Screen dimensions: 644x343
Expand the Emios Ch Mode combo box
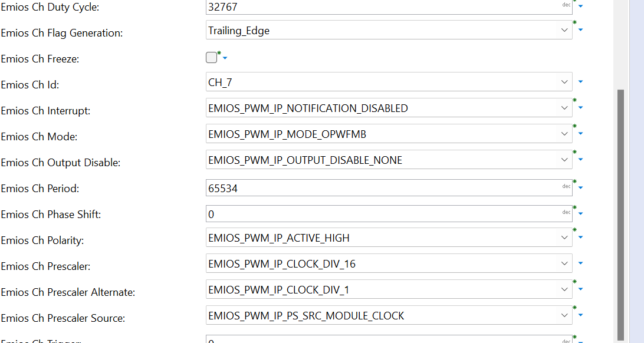[564, 133]
